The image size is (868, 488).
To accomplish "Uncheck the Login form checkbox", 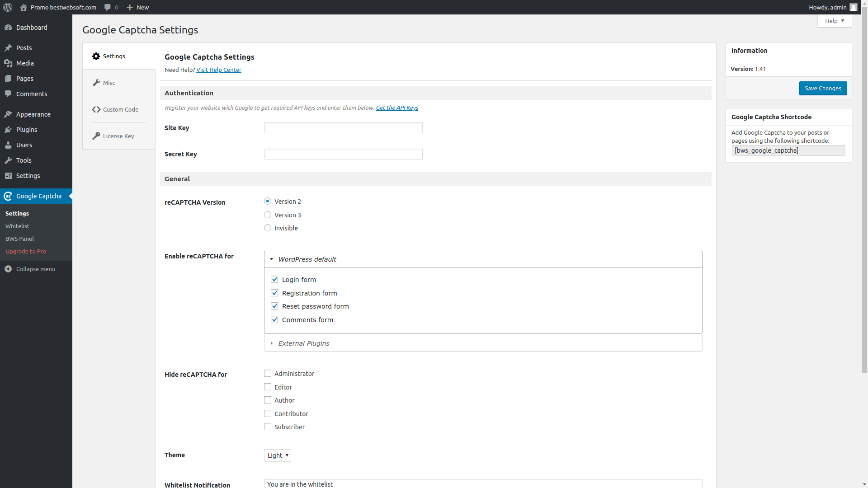I will pyautogui.click(x=274, y=279).
